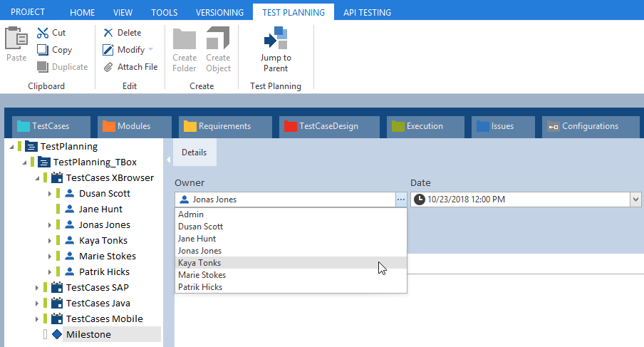The width and height of the screenshot is (644, 347).
Task: Click the Attach File paperclip icon
Action: pos(108,67)
